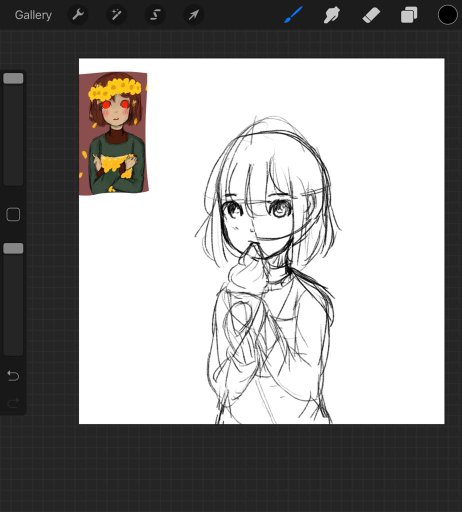462x512 pixels.
Task: Open the Actions wrench menu
Action: [78, 15]
